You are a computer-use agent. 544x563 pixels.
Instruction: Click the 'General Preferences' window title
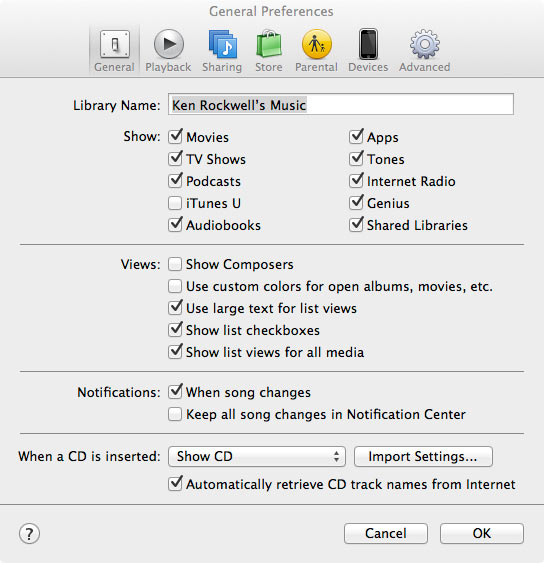coord(271,11)
